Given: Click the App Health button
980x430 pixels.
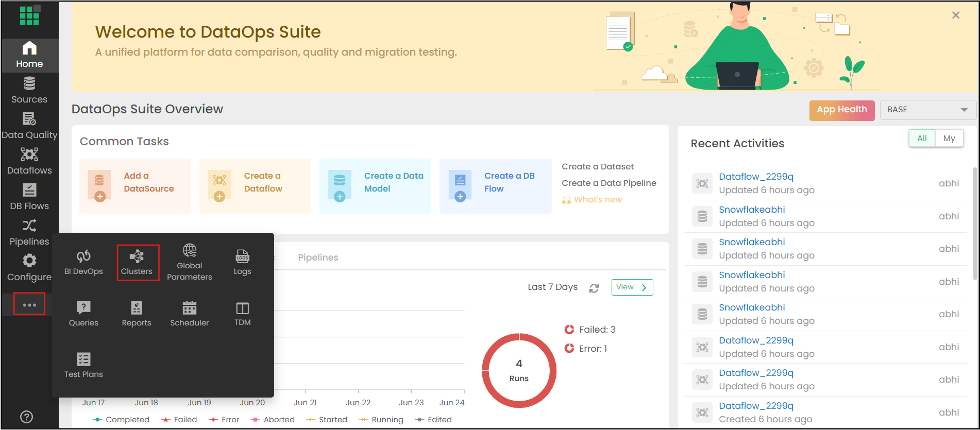Looking at the screenshot, I should pyautogui.click(x=842, y=110).
